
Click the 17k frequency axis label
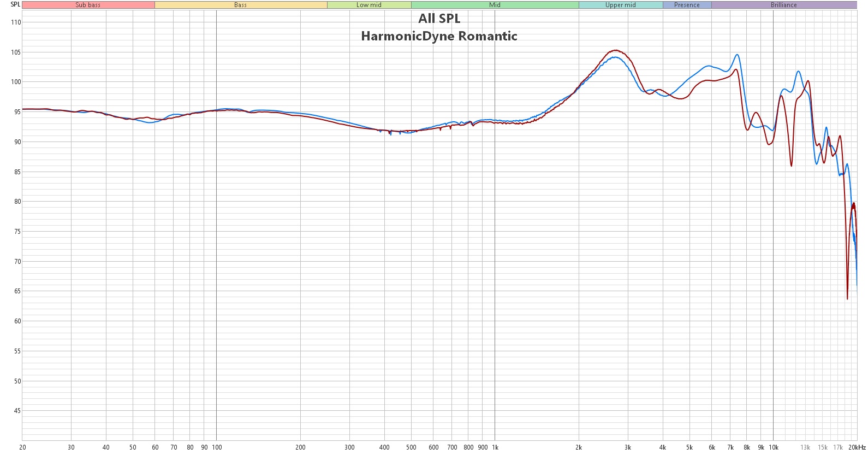[x=838, y=447]
